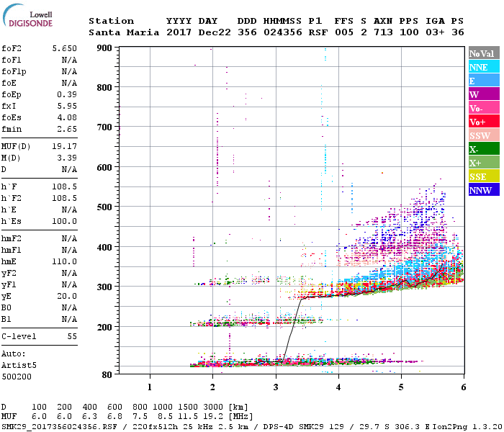Click the yE value 20.0
This screenshot has width=504, height=432.
[67, 297]
